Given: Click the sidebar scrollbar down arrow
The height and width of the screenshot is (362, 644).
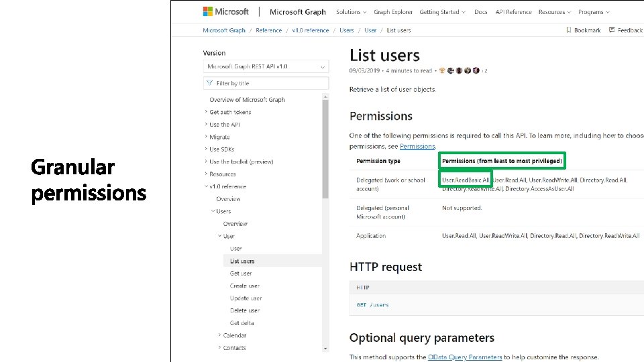Looking at the screenshot, I should (x=325, y=348).
